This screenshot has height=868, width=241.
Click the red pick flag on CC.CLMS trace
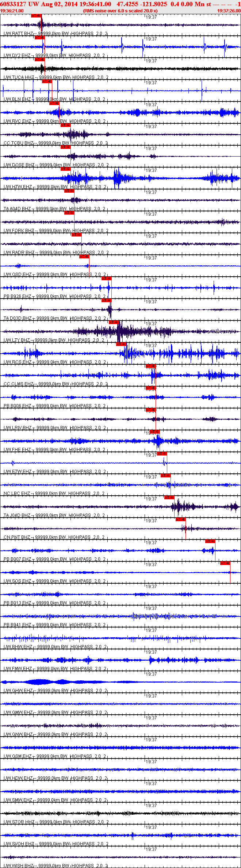tap(151, 366)
